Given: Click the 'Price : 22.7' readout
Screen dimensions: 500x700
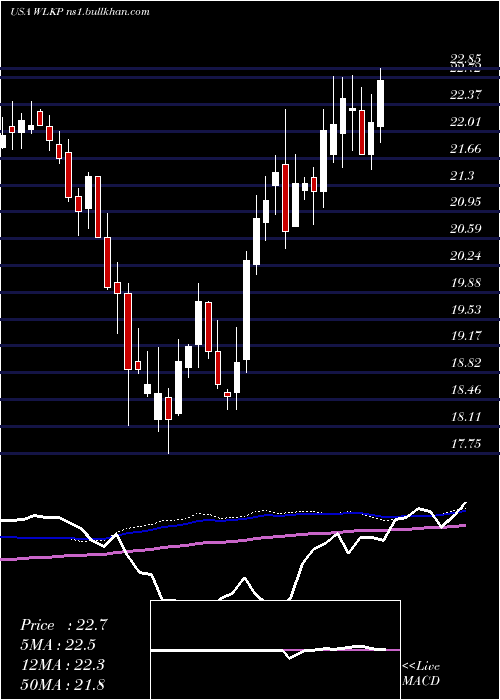Looking at the screenshot, I should pos(63,625).
